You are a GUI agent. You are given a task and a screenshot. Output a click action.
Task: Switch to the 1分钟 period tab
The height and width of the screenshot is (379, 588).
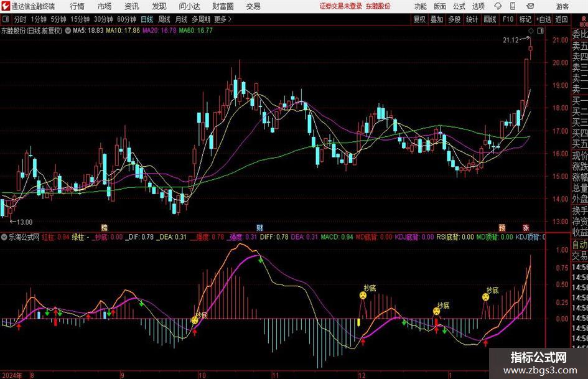[38, 19]
